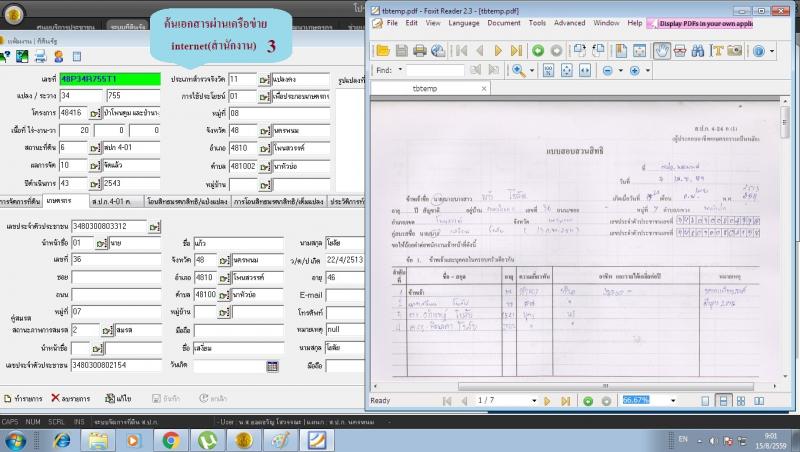Jump to last page in the top toolbar

[x=516, y=51]
